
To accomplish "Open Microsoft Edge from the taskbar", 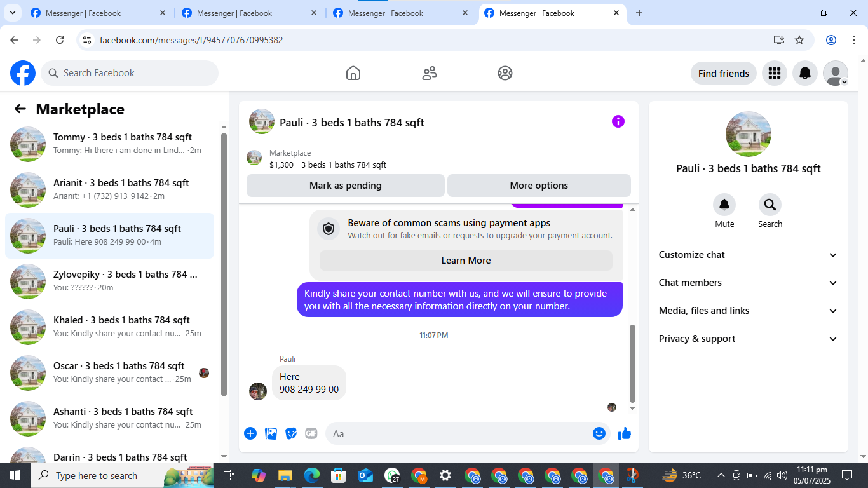I will tap(311, 475).
